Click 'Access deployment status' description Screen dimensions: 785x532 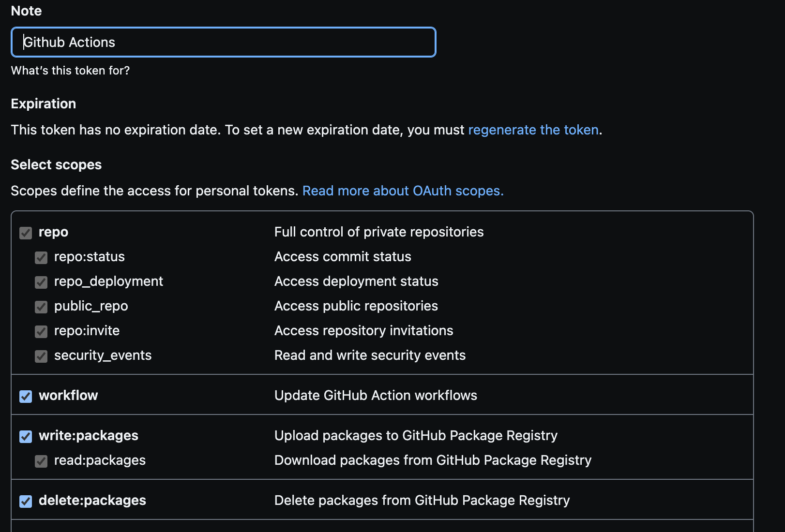point(356,281)
